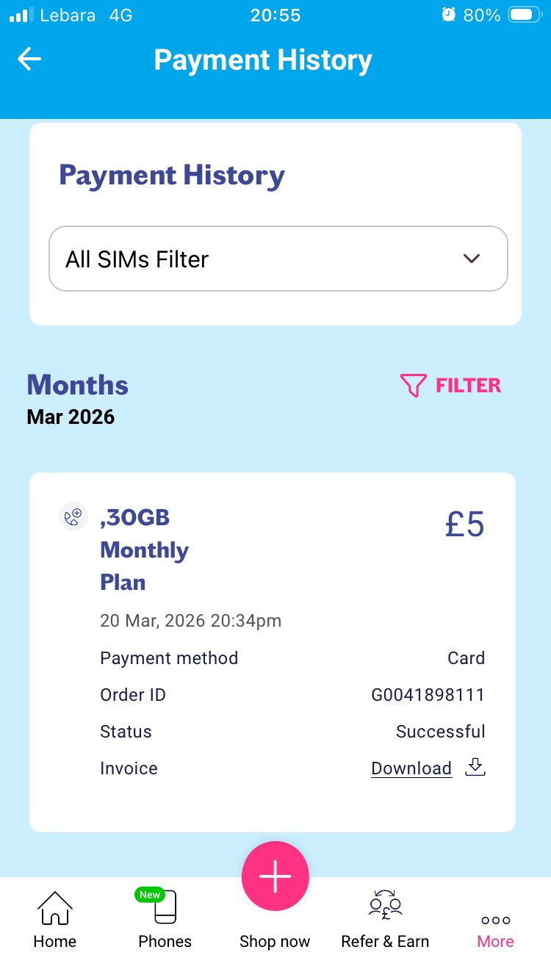The height and width of the screenshot is (980, 551).
Task: Tap the 30GB Monthly Plan title
Action: (x=144, y=550)
